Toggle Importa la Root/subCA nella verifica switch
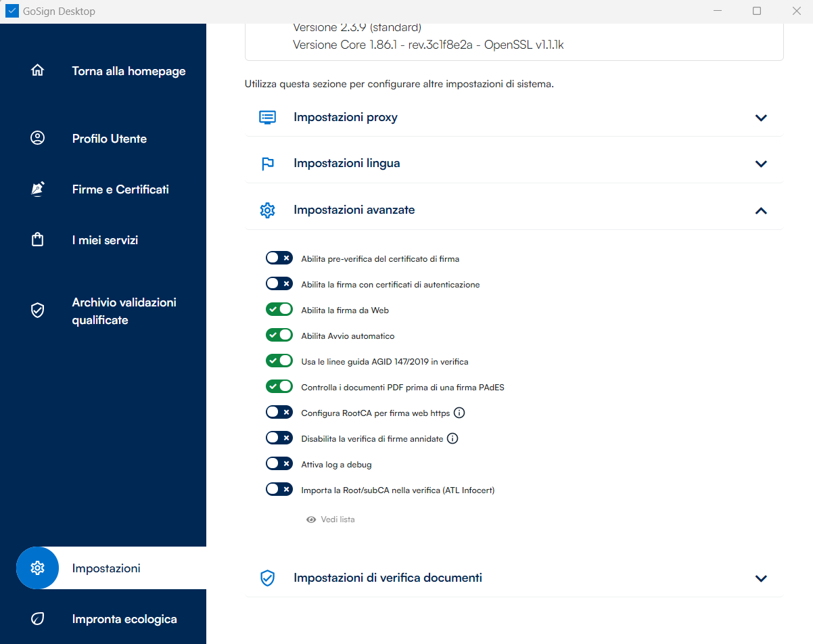The height and width of the screenshot is (644, 813). coord(279,490)
